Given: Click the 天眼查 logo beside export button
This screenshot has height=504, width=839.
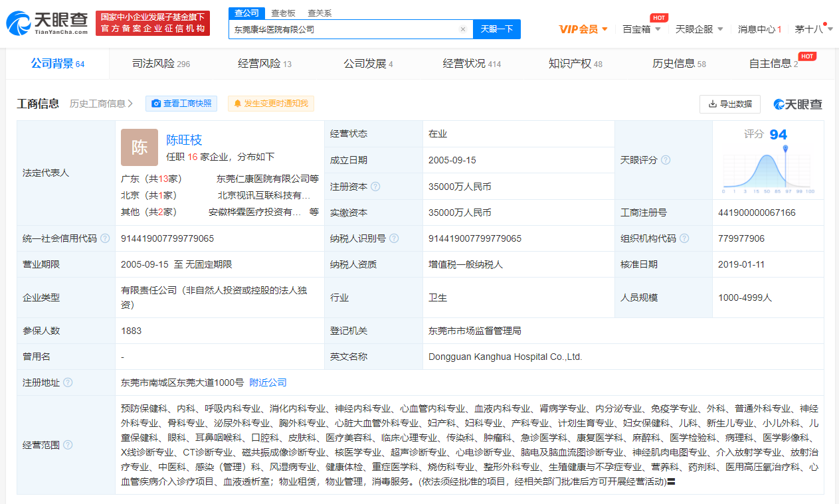Looking at the screenshot, I should 798,104.
